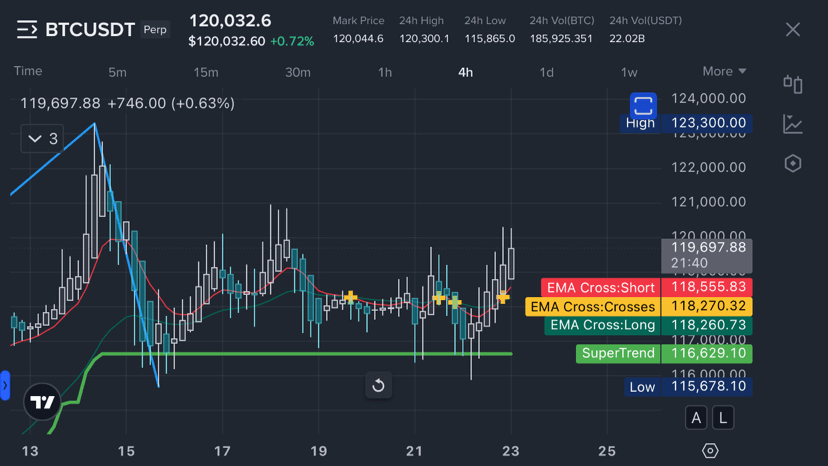Click the latest yellow EMA cross marker

click(x=503, y=298)
